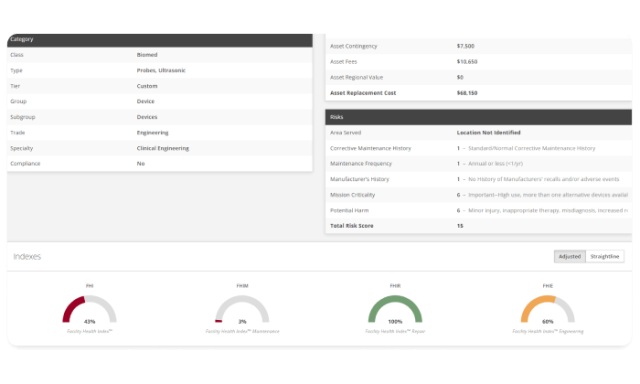Click the Specialty label
The width and height of the screenshot is (640, 384).
[x=22, y=148]
